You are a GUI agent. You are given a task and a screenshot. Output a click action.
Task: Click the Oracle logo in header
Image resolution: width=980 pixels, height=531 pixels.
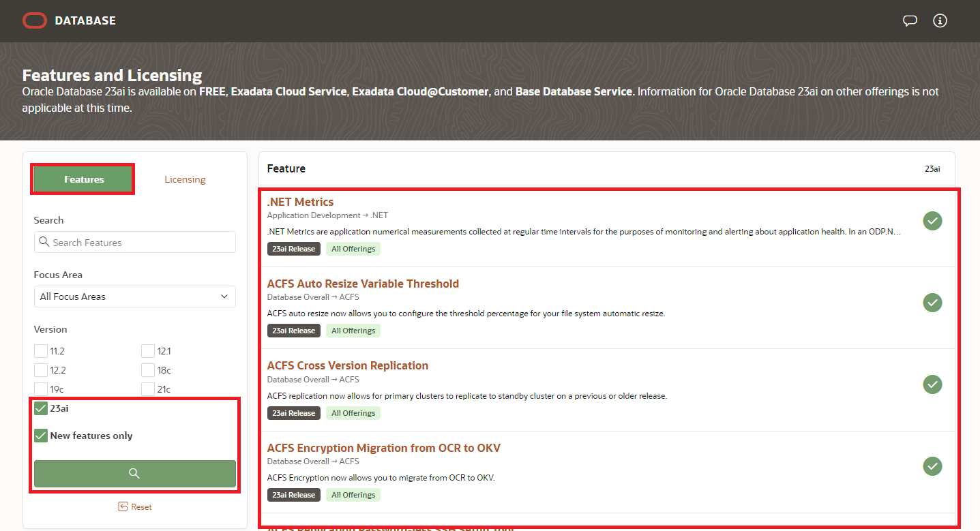pyautogui.click(x=34, y=20)
